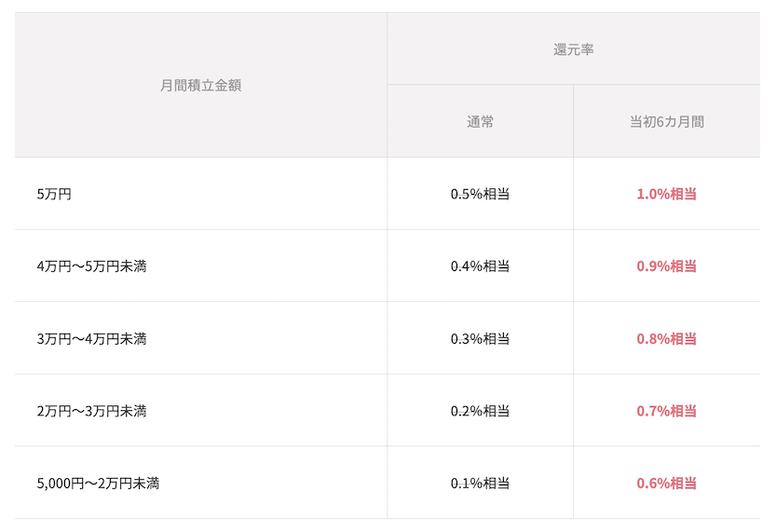Image resolution: width=776 pixels, height=532 pixels.
Task: Click the 月間積立金額 column header
Action: [200, 86]
